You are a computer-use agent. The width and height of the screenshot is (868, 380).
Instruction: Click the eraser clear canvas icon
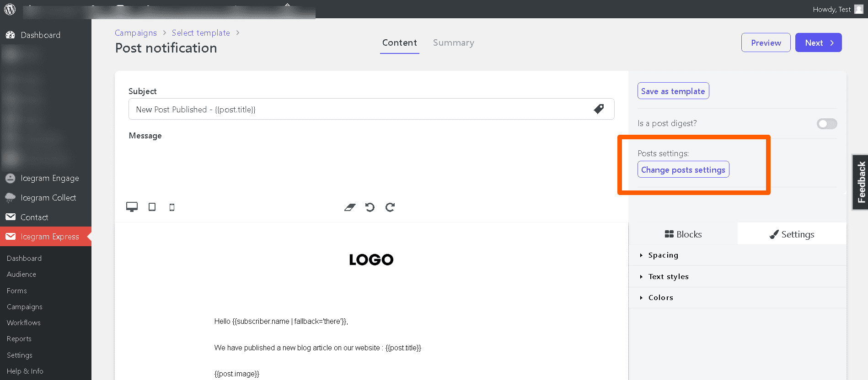click(x=350, y=207)
